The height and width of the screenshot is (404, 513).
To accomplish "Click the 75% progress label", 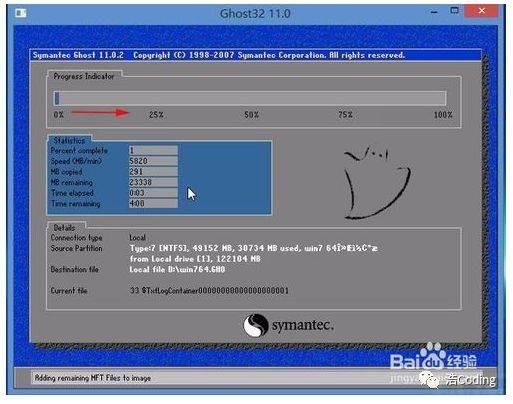I will point(345,115).
